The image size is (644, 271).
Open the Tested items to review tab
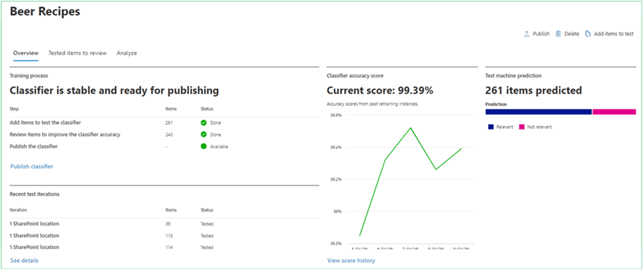coord(77,53)
